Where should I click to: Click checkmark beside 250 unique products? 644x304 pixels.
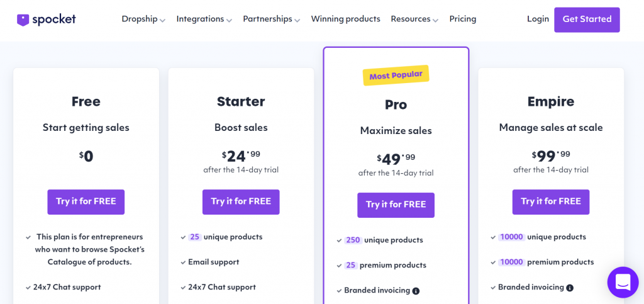(339, 240)
